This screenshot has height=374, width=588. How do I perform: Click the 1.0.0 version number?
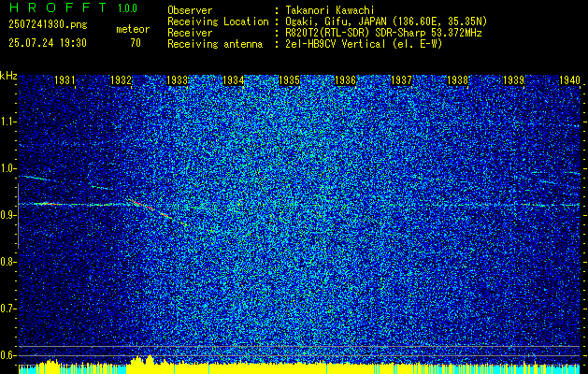(x=127, y=8)
